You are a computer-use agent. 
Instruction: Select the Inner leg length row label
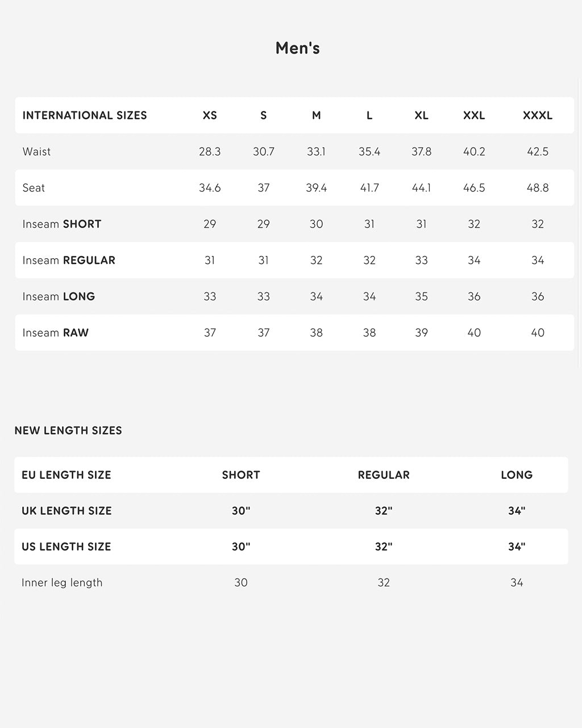[62, 582]
